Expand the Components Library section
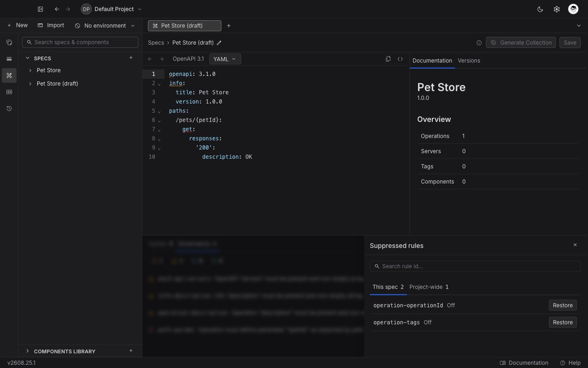Image resolution: width=588 pixels, height=368 pixels. [28, 351]
